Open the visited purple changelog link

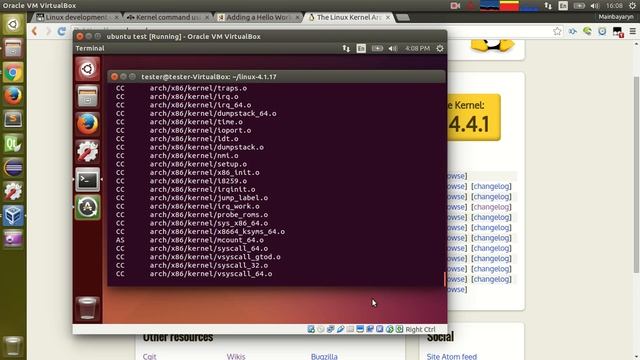(x=492, y=207)
